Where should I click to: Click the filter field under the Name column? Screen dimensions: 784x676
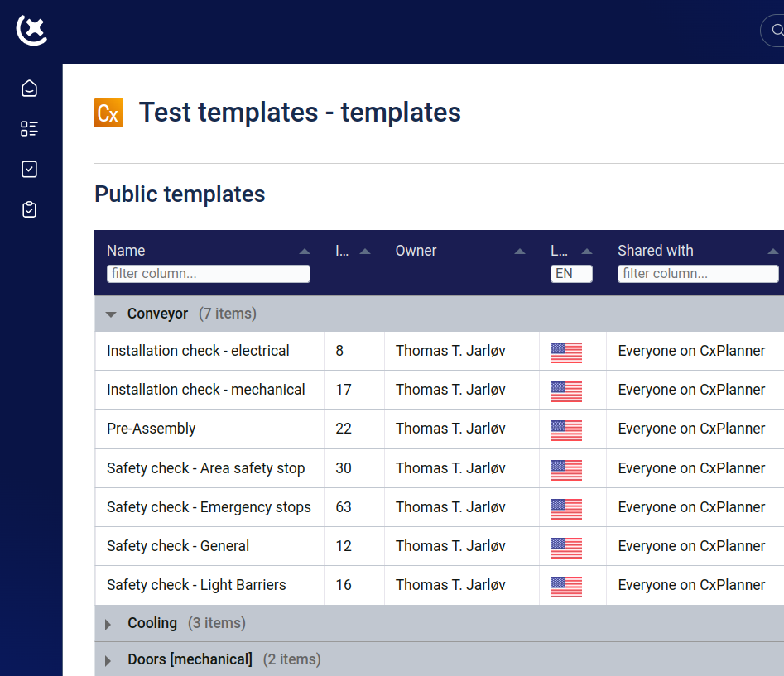point(208,273)
